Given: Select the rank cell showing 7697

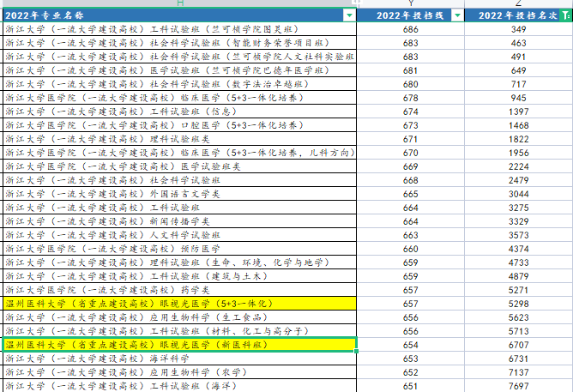Looking at the screenshot, I should pos(519,386).
